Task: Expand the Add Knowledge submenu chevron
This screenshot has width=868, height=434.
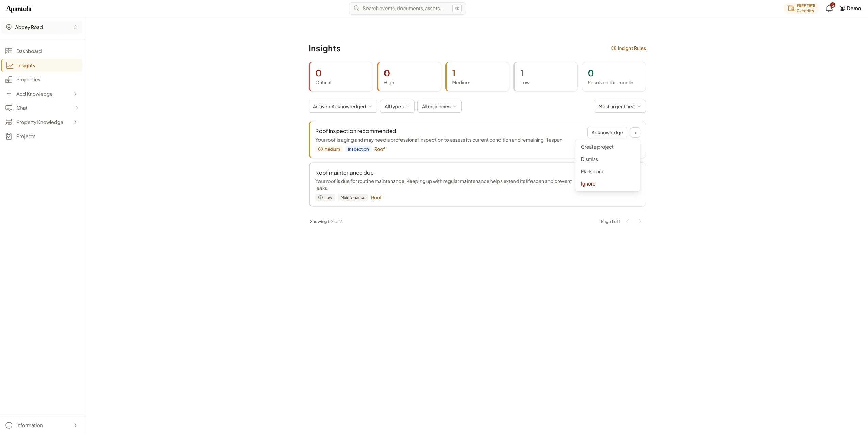Action: [x=76, y=94]
